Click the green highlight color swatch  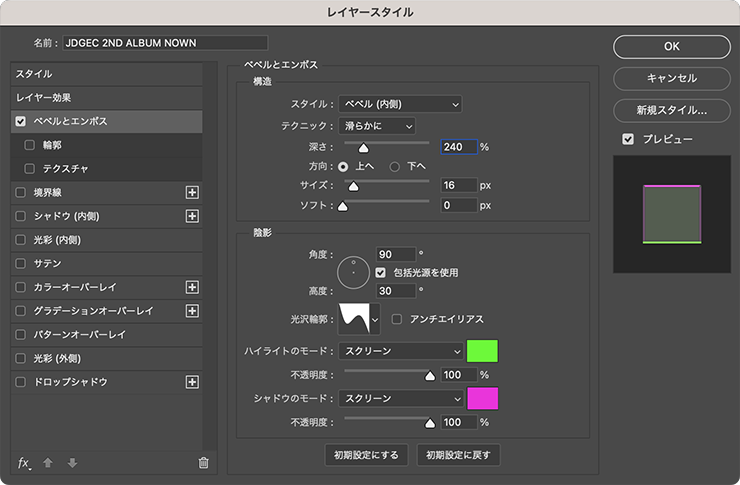click(x=482, y=351)
